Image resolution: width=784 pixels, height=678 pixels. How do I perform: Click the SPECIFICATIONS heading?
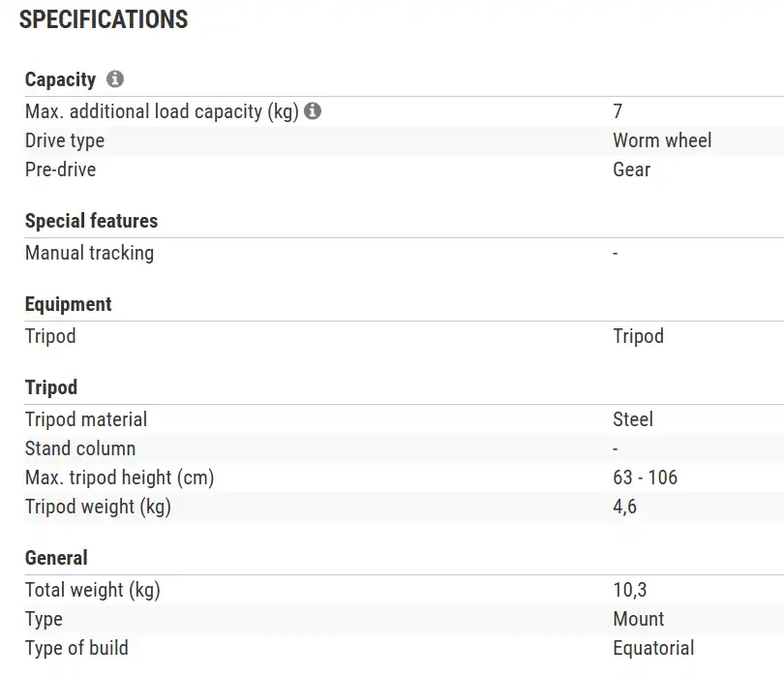coord(104,19)
